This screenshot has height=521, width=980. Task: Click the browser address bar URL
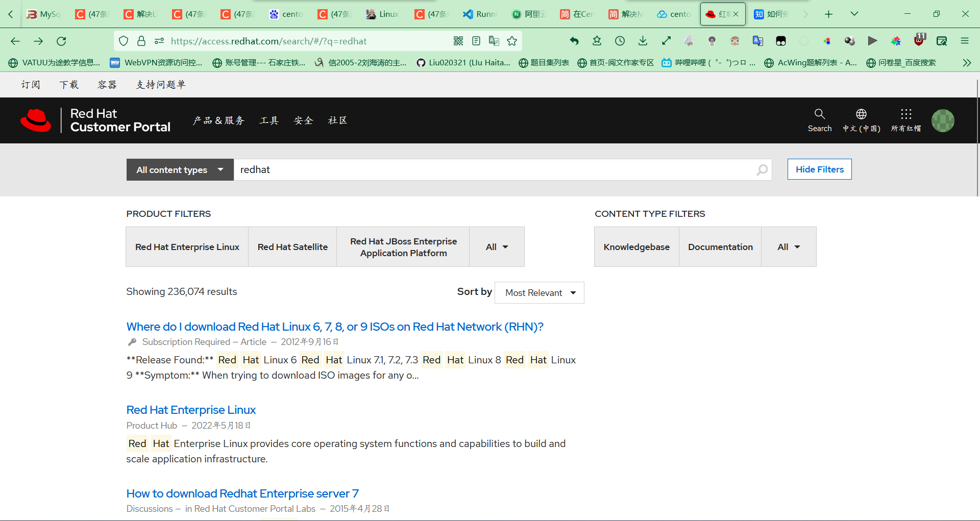(x=269, y=41)
